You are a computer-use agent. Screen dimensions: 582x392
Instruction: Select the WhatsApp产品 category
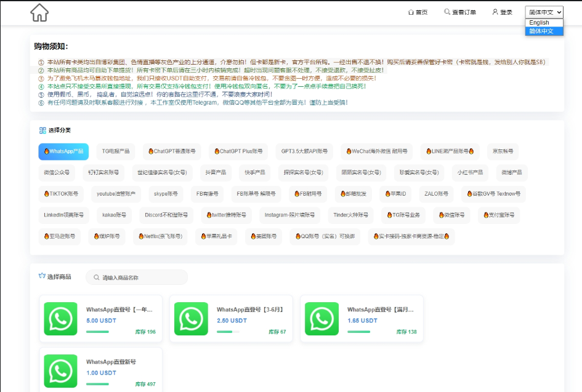(63, 151)
